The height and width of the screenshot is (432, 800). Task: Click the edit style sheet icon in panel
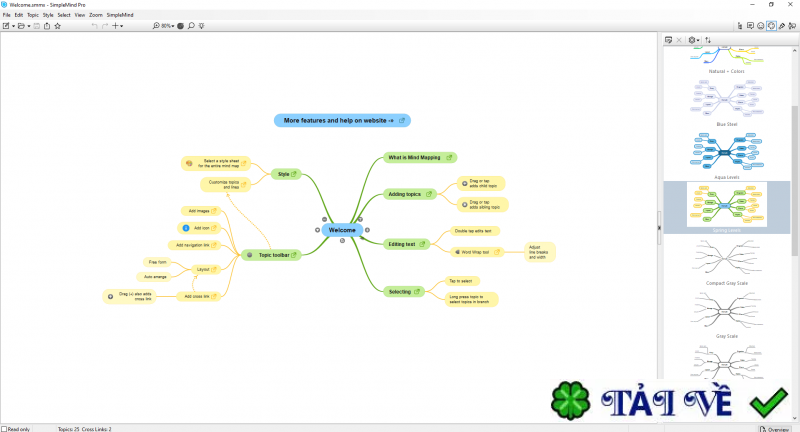(668, 40)
